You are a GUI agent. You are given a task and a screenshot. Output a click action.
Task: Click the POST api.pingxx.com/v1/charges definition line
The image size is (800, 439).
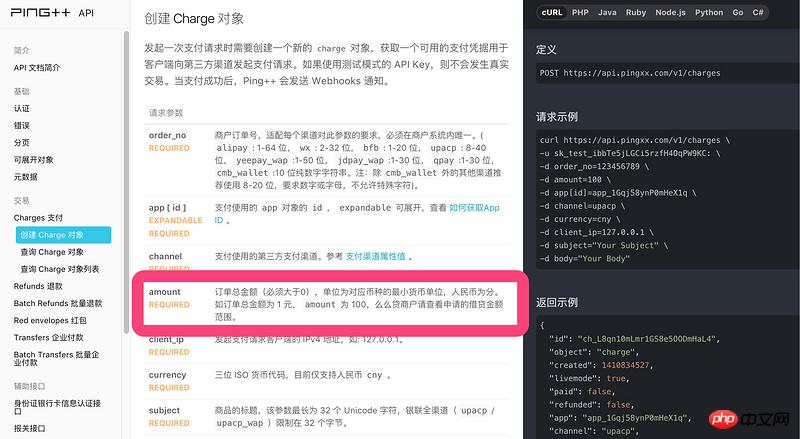630,73
